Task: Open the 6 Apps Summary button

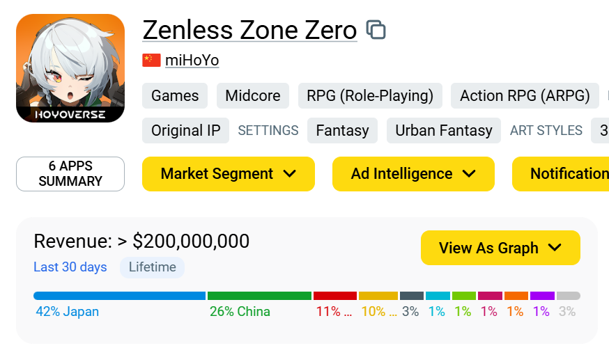Action: pyautogui.click(x=70, y=174)
